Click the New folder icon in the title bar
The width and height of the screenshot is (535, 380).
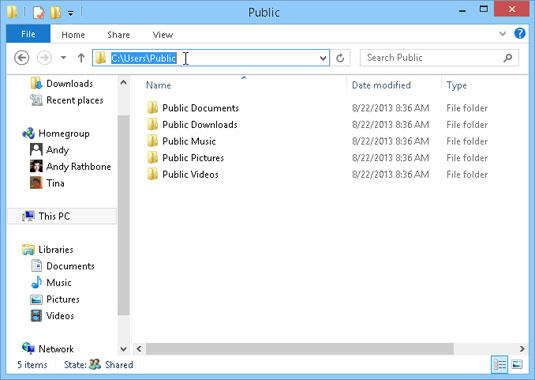56,13
